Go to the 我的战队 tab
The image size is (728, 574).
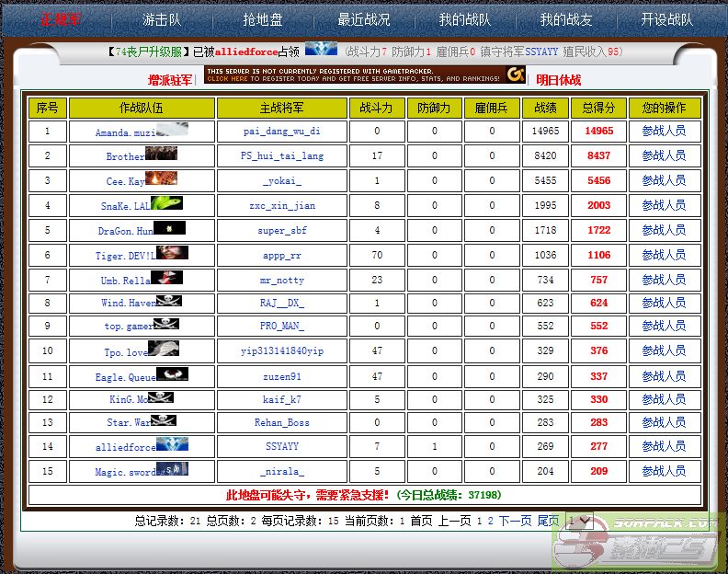click(x=464, y=19)
